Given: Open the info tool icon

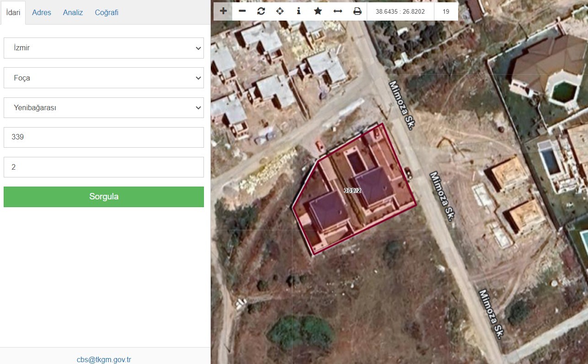Looking at the screenshot, I should pyautogui.click(x=299, y=11).
